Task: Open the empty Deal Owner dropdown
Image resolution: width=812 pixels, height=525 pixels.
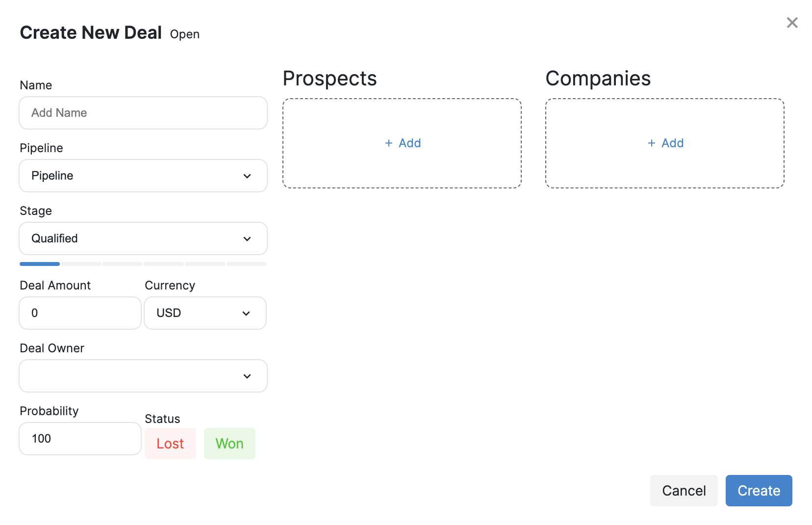Action: coord(143,376)
